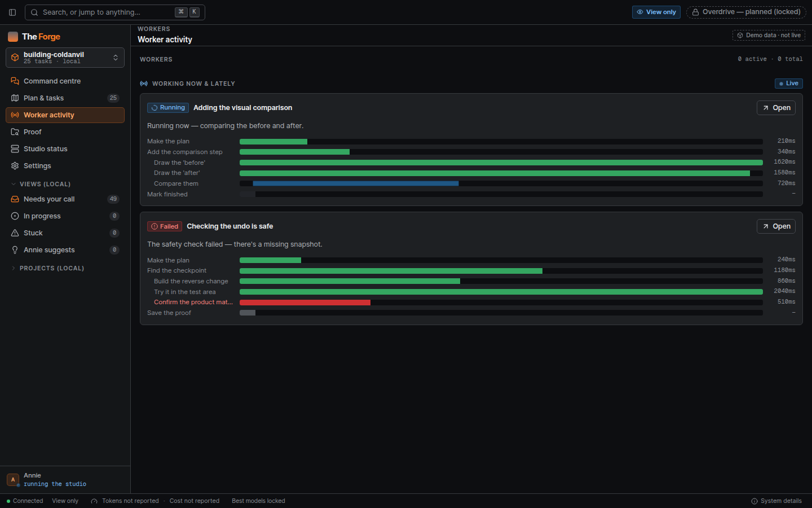Viewport: 812px width, 508px height.
Task: Click the Settings gear icon
Action: pyautogui.click(x=15, y=166)
